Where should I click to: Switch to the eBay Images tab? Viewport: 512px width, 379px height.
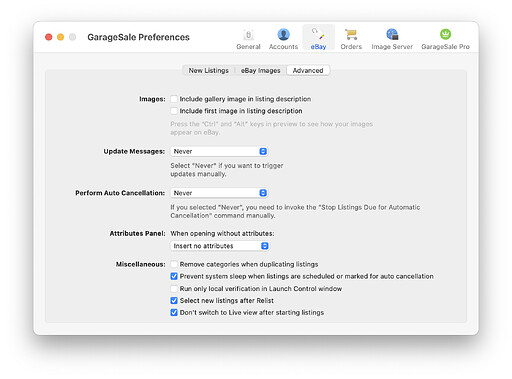[x=261, y=70]
